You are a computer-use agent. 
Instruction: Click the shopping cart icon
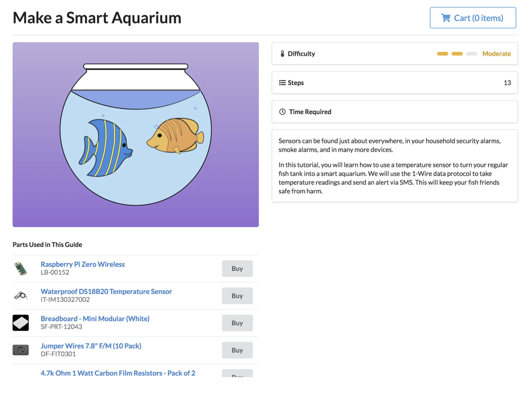coord(445,18)
